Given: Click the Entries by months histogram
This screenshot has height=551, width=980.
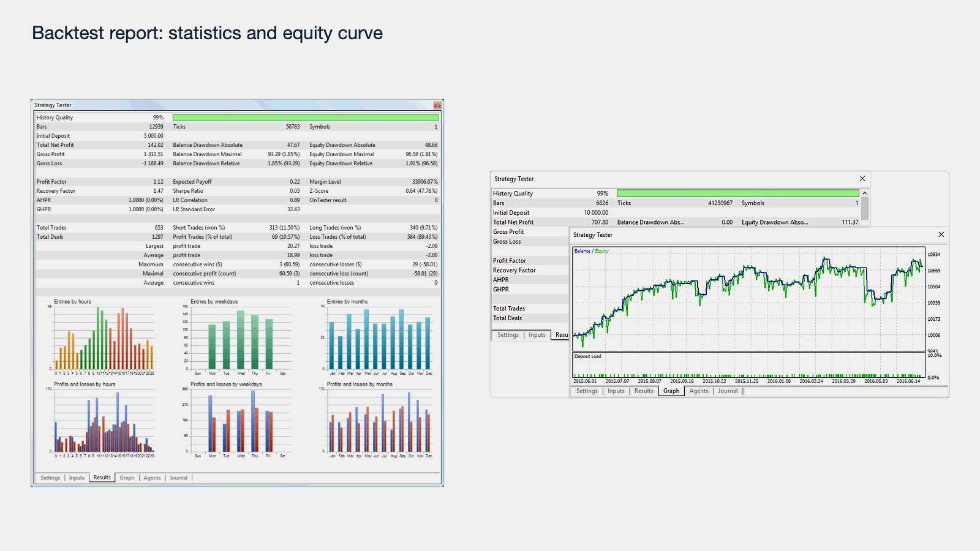Looking at the screenshot, I should click(379, 337).
